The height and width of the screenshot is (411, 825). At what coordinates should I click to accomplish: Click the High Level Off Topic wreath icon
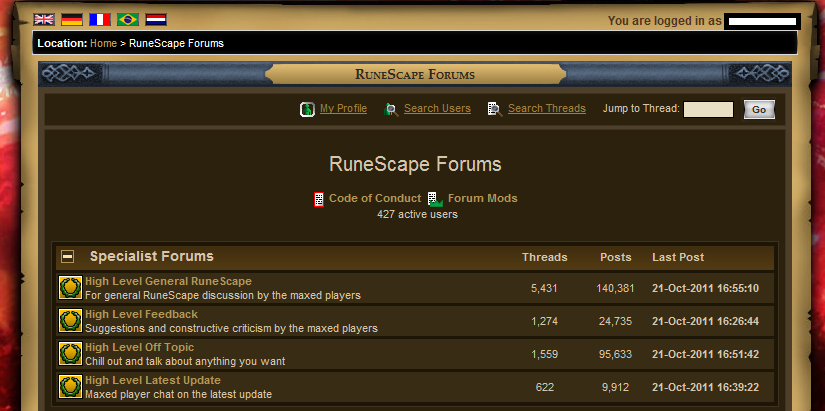point(70,354)
